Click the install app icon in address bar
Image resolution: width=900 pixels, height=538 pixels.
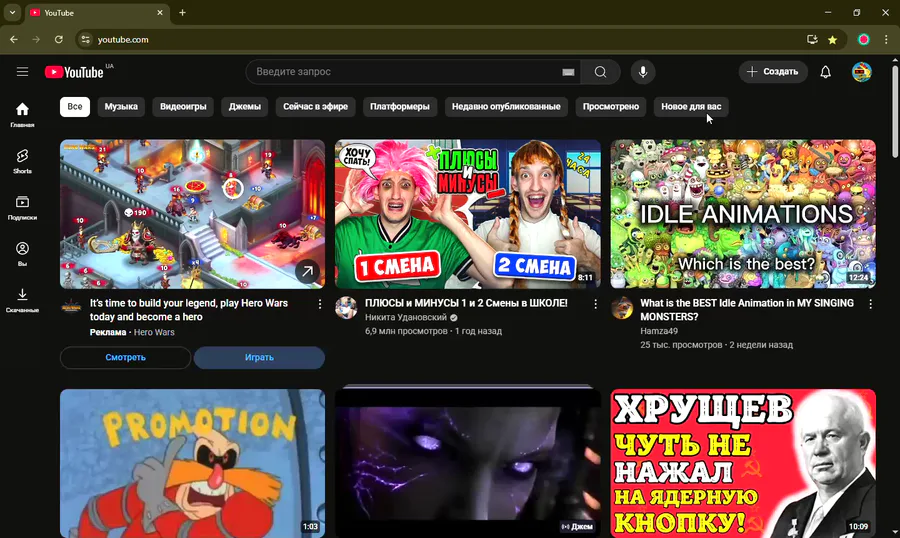point(812,40)
